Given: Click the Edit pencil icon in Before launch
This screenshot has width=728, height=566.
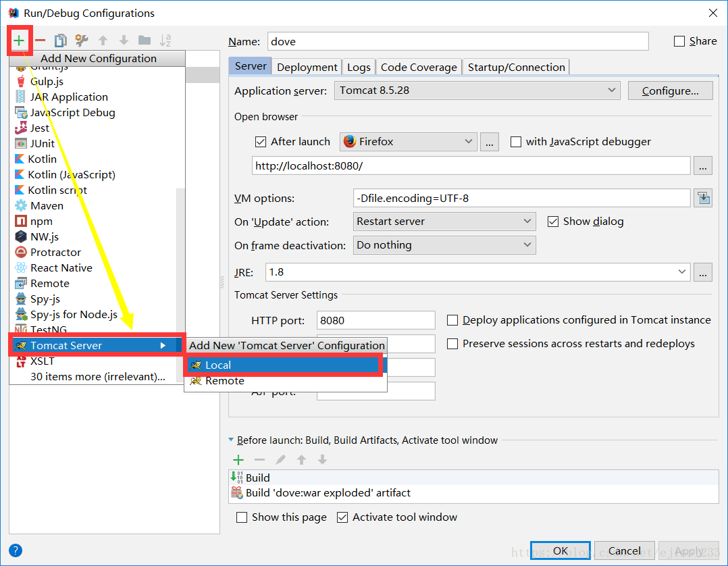Looking at the screenshot, I should pyautogui.click(x=280, y=460).
